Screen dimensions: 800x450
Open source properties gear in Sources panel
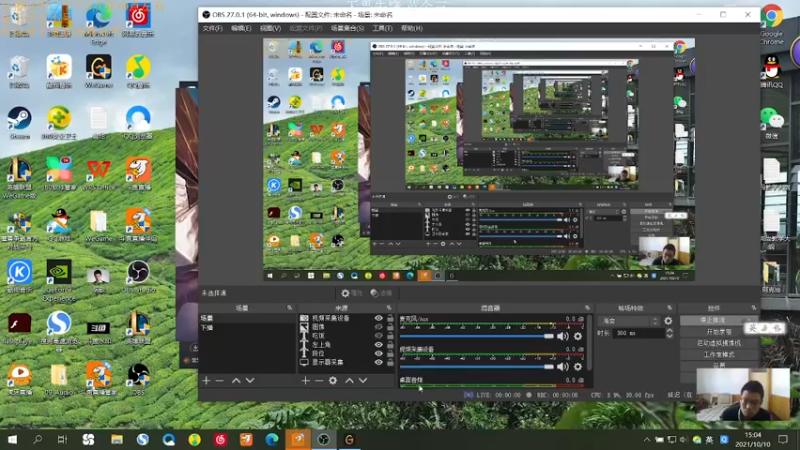coord(333,381)
